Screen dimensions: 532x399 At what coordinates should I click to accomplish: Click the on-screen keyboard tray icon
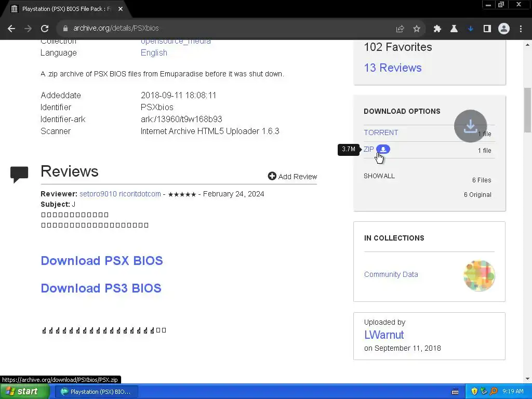click(455, 392)
